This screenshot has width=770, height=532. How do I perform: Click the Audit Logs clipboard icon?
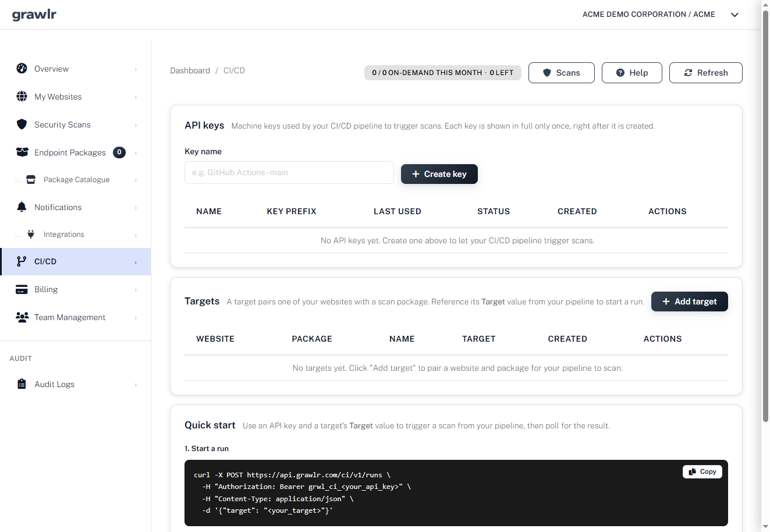(x=22, y=384)
